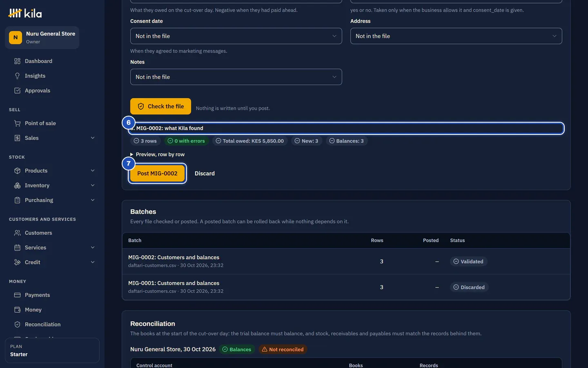Click Post MIG-0002 button
Screen dimensions: 588x368
157,173
